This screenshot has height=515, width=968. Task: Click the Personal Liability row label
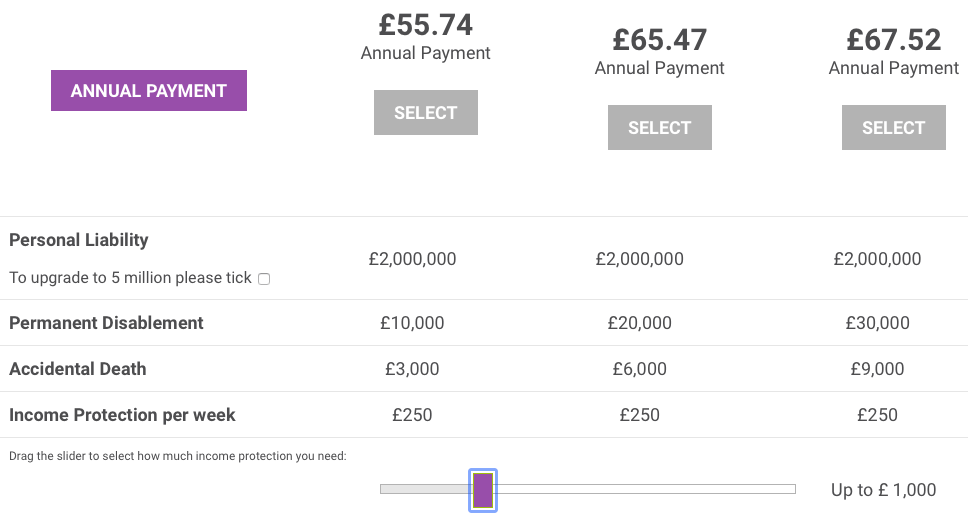79,240
